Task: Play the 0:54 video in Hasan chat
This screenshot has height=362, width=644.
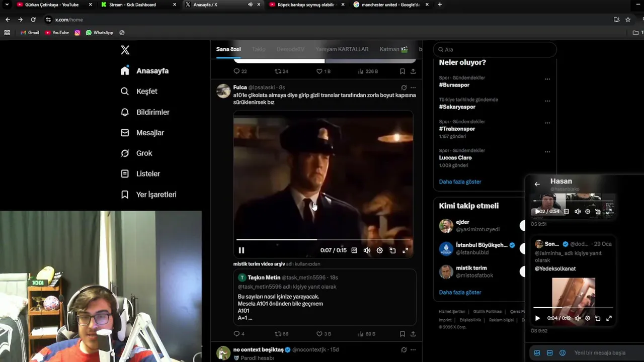Action: click(537, 212)
